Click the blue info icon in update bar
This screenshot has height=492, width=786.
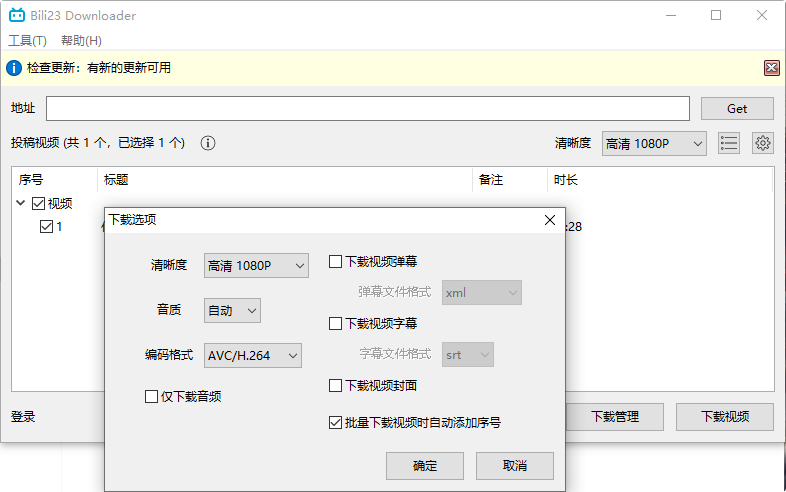[x=14, y=68]
